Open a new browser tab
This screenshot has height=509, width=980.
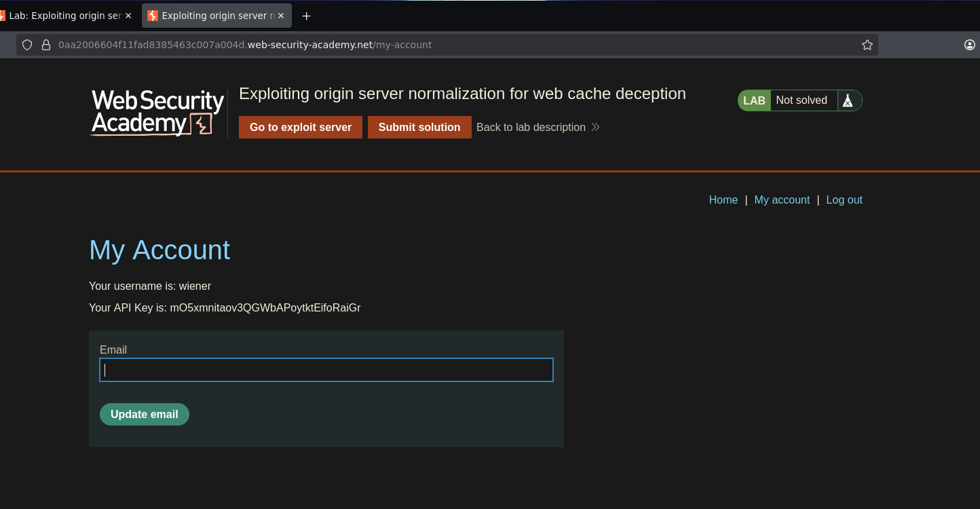click(306, 16)
